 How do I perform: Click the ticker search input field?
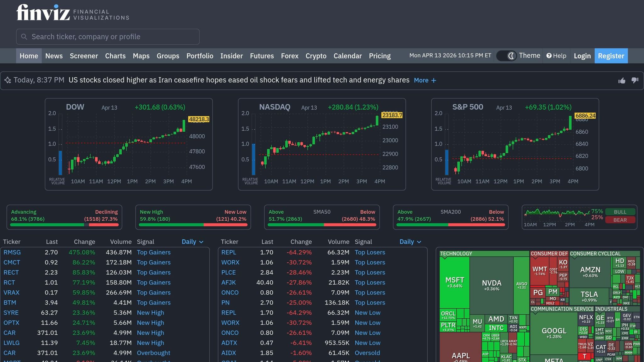(x=108, y=37)
